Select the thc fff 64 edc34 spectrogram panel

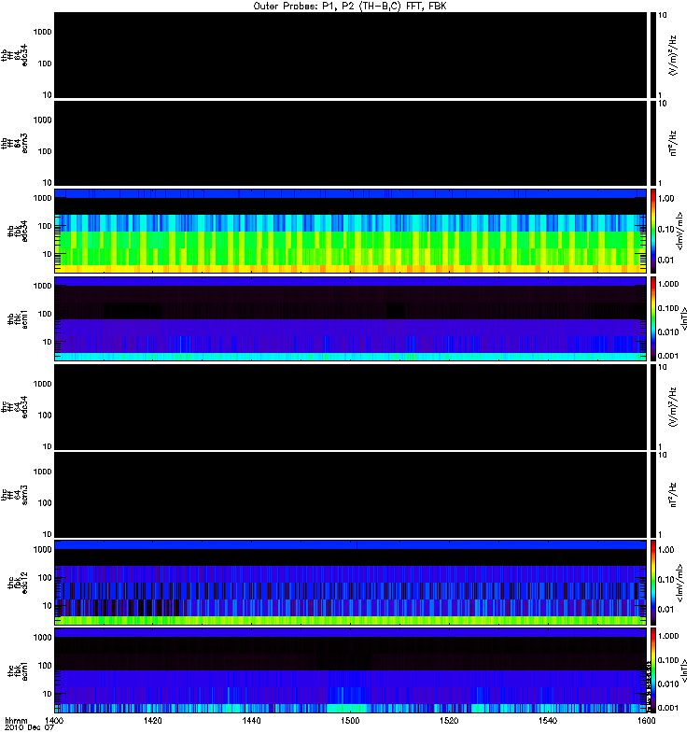click(351, 407)
